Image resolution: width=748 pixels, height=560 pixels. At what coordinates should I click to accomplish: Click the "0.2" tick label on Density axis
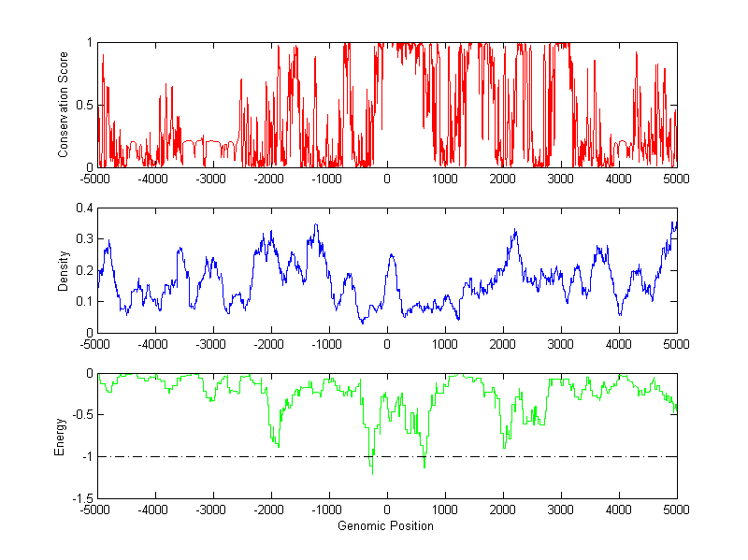coord(83,270)
